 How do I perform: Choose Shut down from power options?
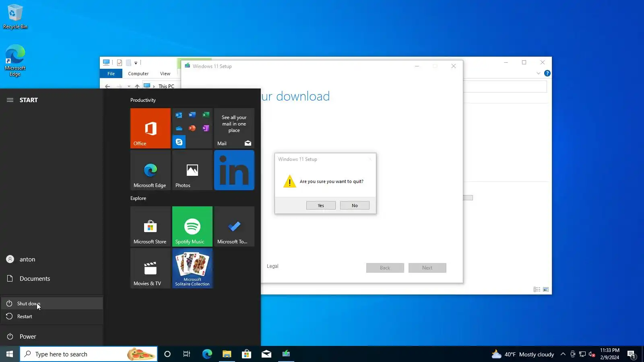click(x=52, y=304)
